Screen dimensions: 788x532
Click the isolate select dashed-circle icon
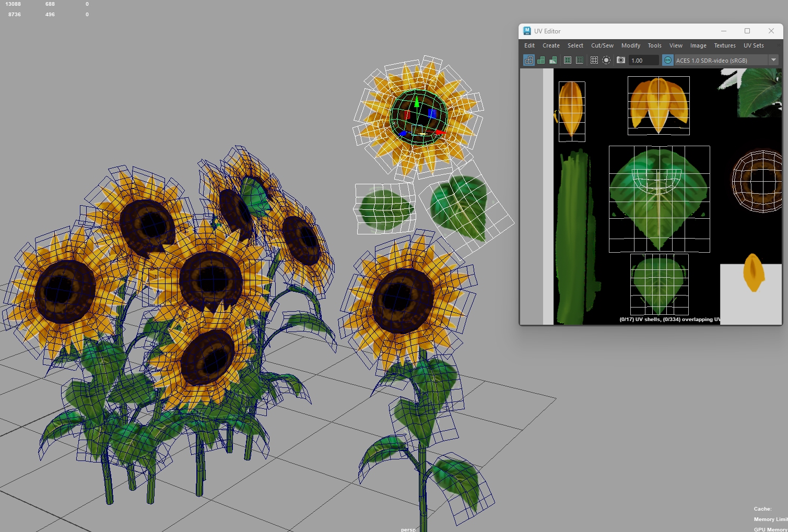606,61
